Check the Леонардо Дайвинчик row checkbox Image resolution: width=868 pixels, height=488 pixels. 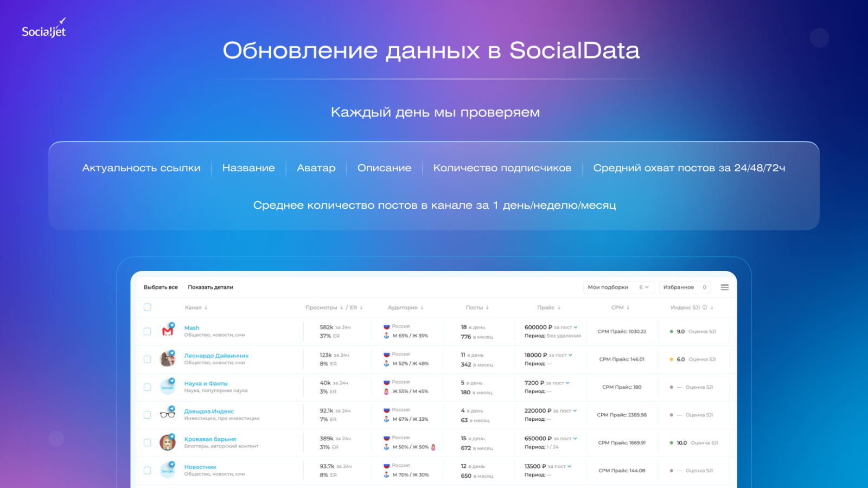tap(147, 359)
